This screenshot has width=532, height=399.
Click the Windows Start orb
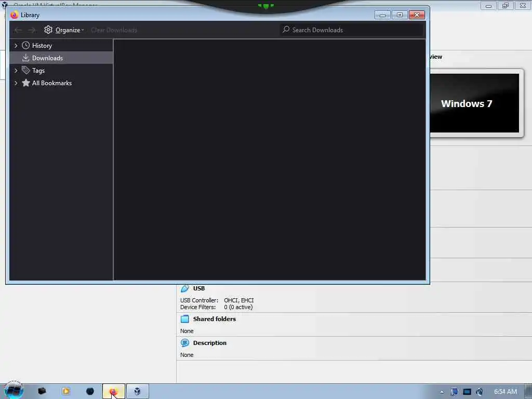tap(14, 391)
